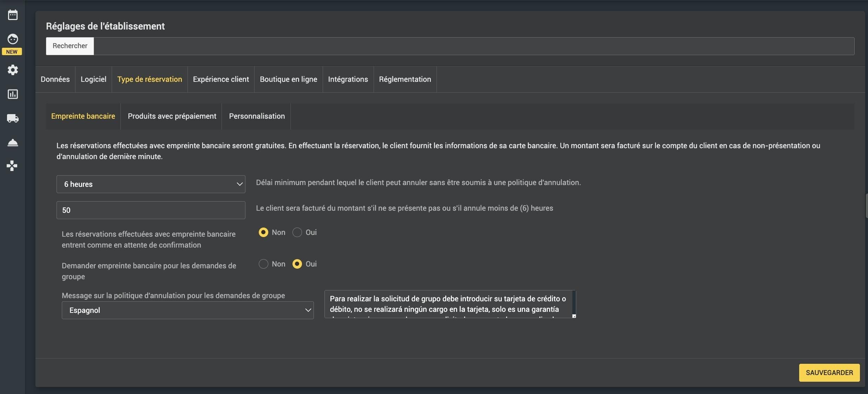Select Non for reservations pending confirmation
The width and height of the screenshot is (868, 394).
(263, 232)
